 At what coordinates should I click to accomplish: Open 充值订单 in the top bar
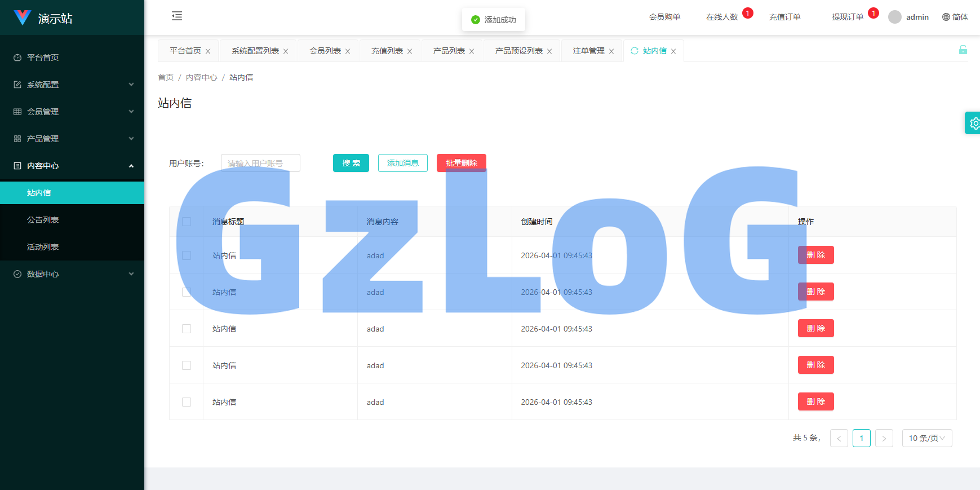[784, 17]
